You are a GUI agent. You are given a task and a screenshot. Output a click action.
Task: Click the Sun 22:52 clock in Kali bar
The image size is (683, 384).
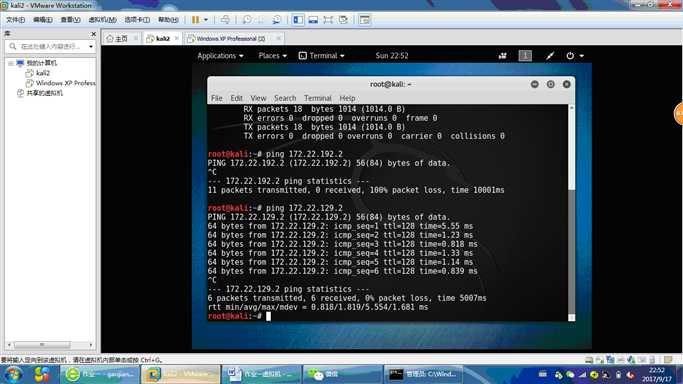392,56
